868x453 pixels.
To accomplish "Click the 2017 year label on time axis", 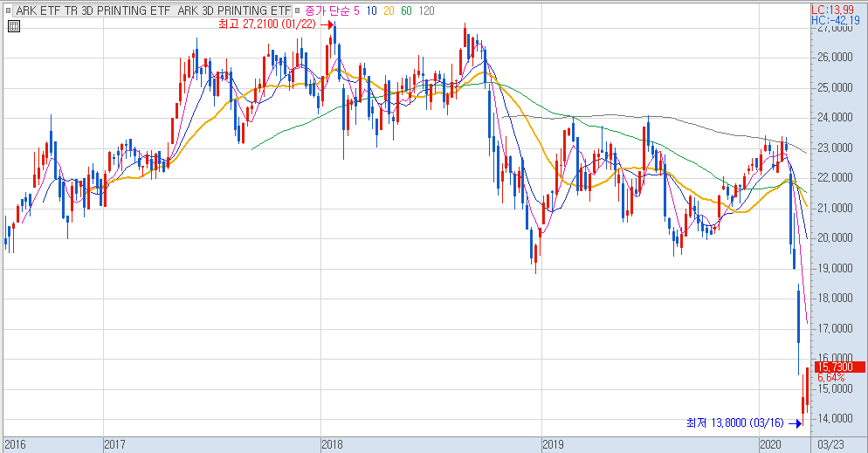I will (x=115, y=444).
